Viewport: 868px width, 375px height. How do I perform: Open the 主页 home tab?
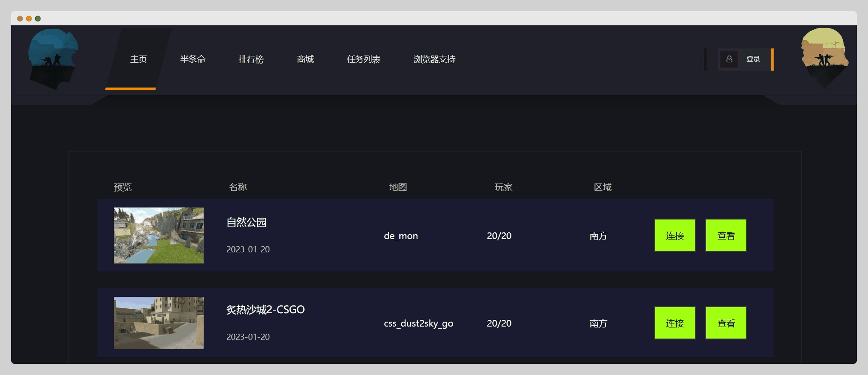(x=138, y=59)
